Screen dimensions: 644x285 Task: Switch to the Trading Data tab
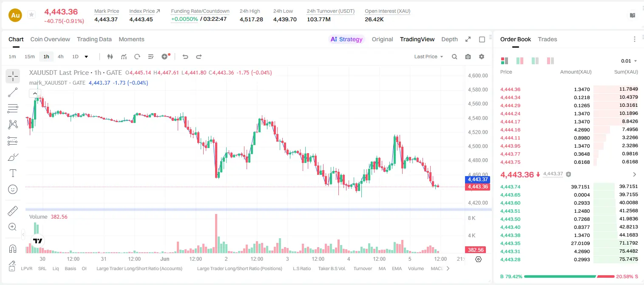pyautogui.click(x=94, y=39)
